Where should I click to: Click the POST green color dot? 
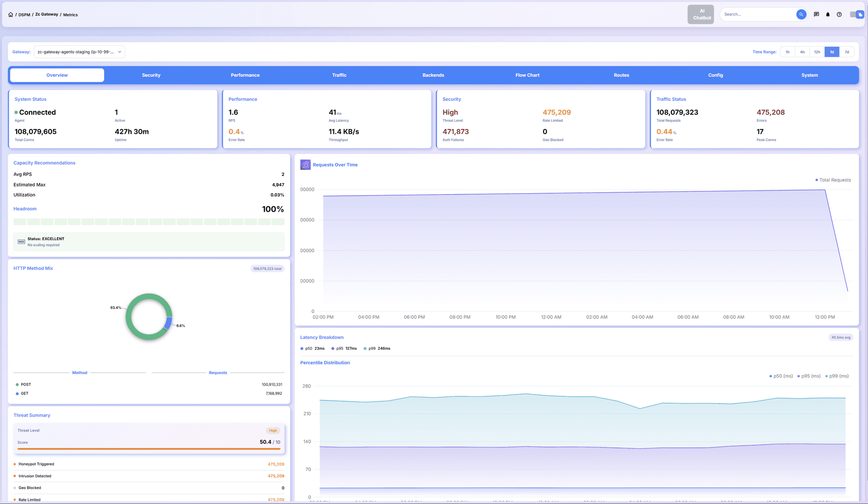point(17,385)
